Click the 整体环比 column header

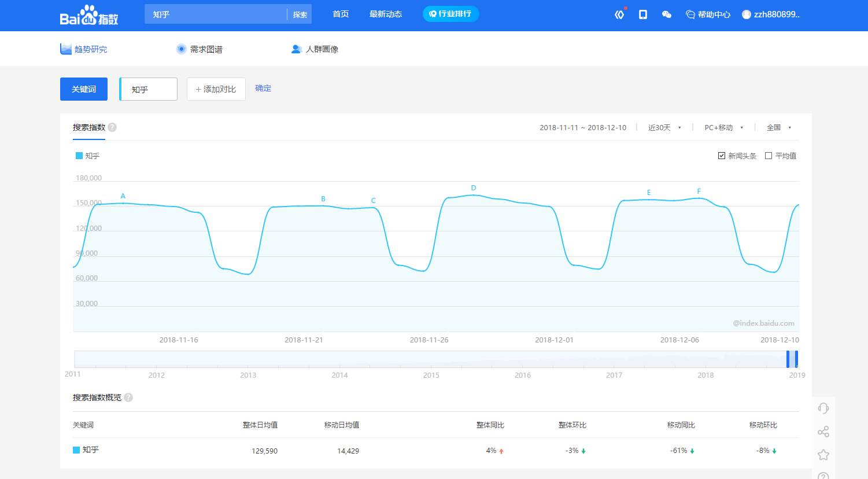(572, 425)
